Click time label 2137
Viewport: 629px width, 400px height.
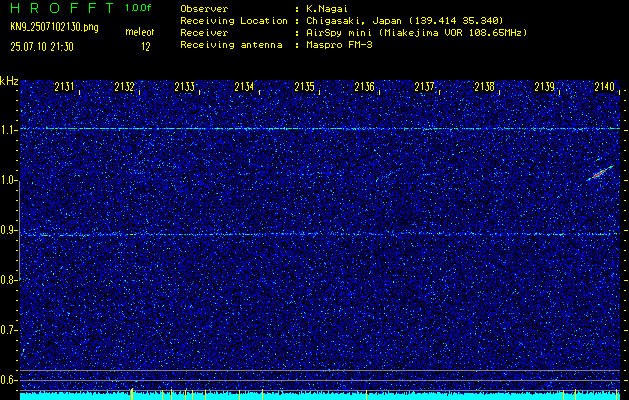[424, 87]
